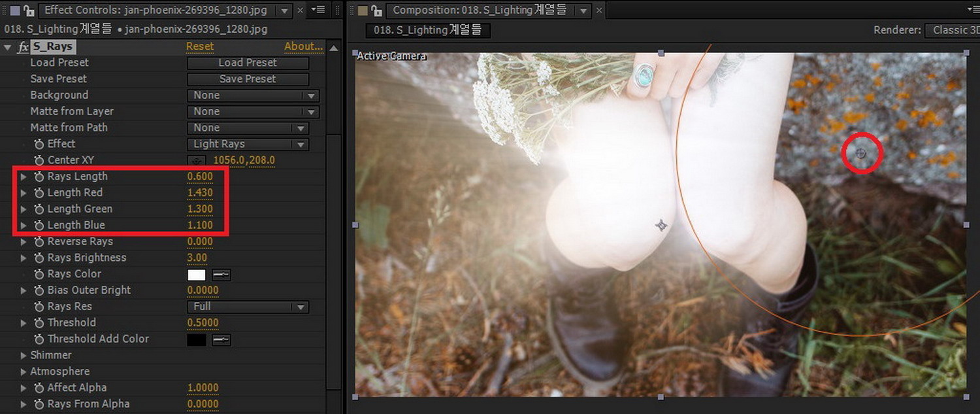The width and height of the screenshot is (980, 414).
Task: Click the effect panel scrollbar up arrow
Action: click(334, 48)
